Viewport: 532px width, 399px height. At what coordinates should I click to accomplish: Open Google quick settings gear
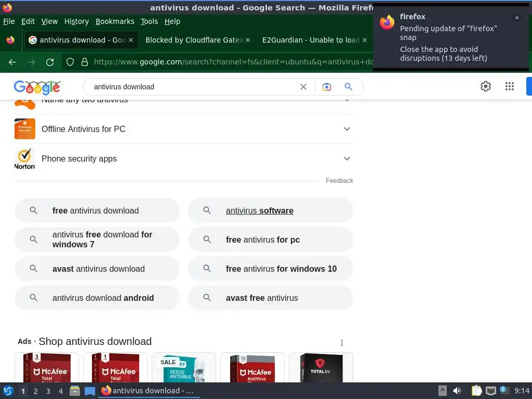486,86
